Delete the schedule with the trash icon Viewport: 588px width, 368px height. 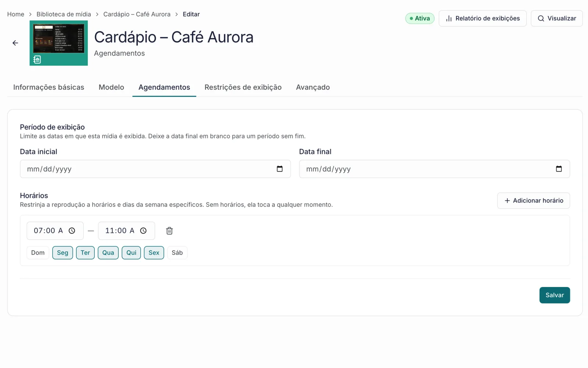169,231
